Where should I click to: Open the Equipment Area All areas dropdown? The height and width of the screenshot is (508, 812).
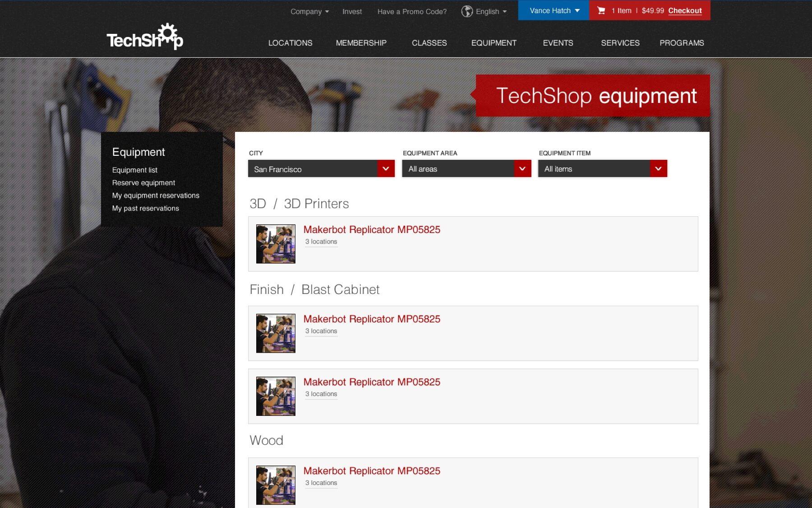(x=466, y=169)
